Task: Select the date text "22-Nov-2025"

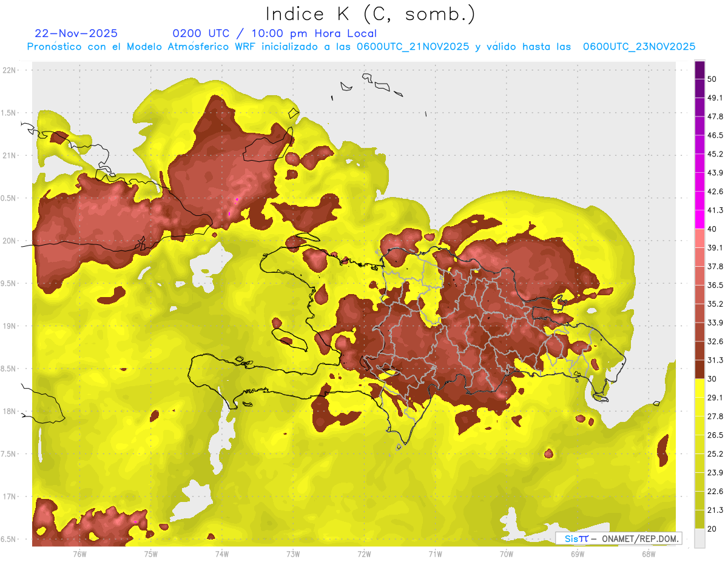Action: 76,33
